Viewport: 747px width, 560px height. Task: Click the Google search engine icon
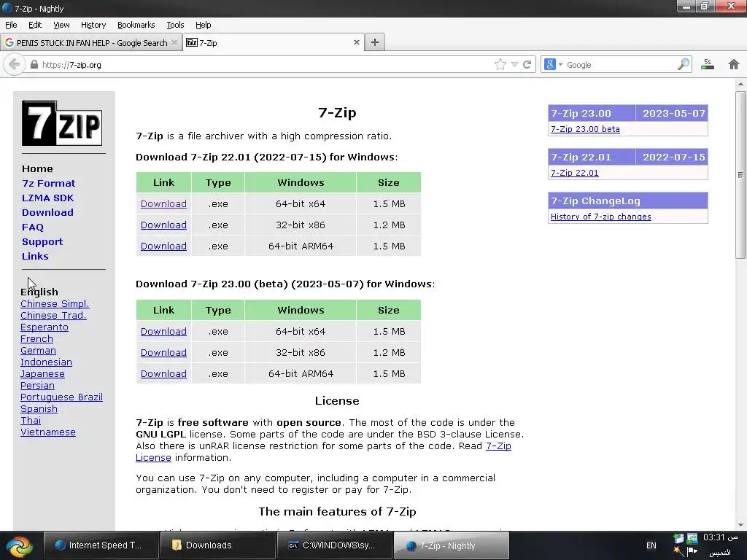click(550, 64)
